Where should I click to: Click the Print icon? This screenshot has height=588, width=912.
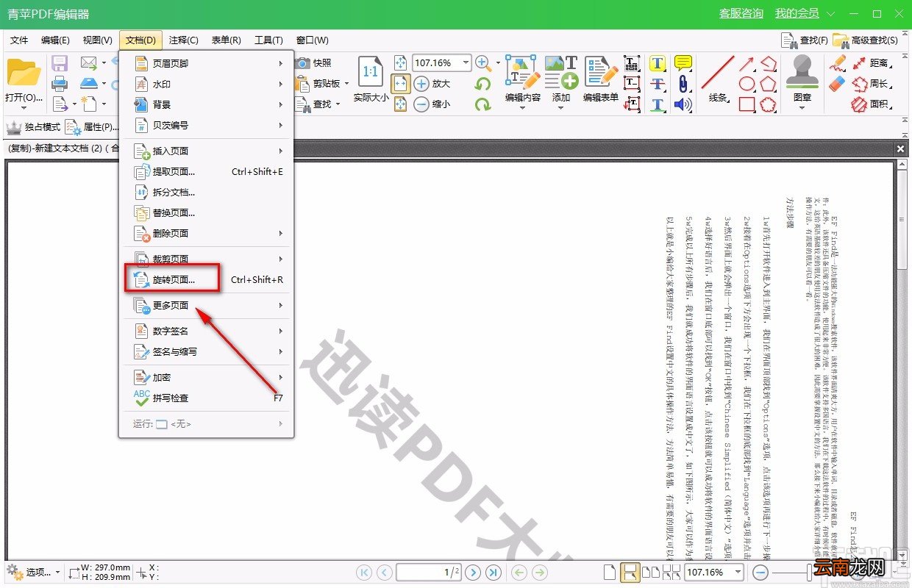[60, 84]
